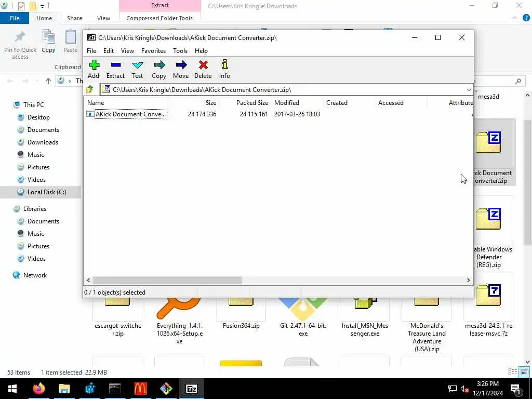This screenshot has width=532, height=399.
Task: Open the 7-Zip View menu
Action: coord(128,51)
